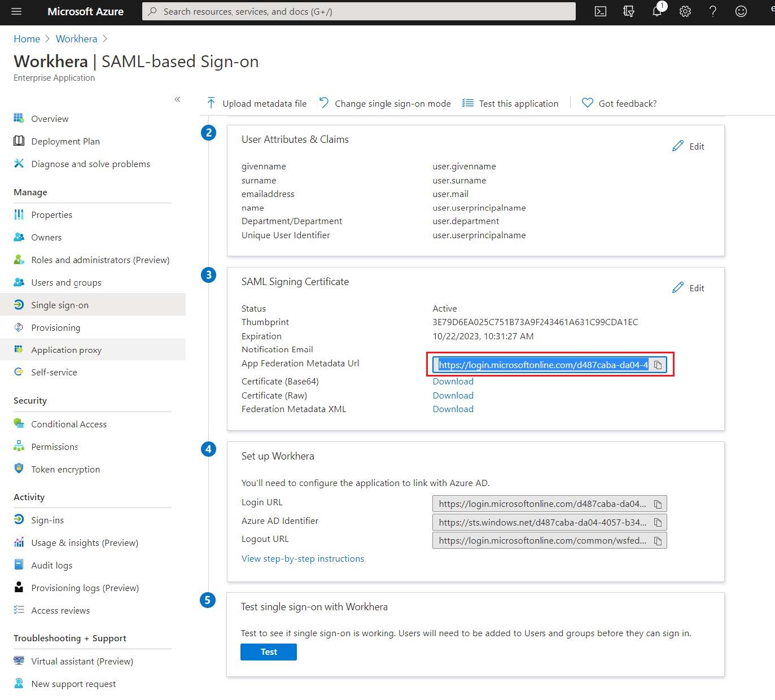The width and height of the screenshot is (775, 700).
Task: Open Cloud Shell from the top bar
Action: pyautogui.click(x=601, y=11)
